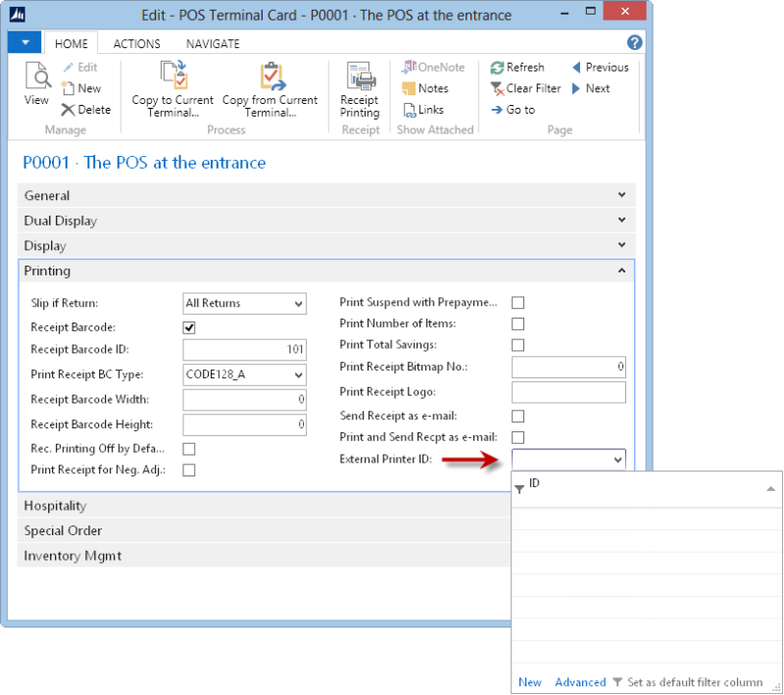The height and width of the screenshot is (695, 784).
Task: Enable Print Number of Items checkbox
Action: coord(518,323)
